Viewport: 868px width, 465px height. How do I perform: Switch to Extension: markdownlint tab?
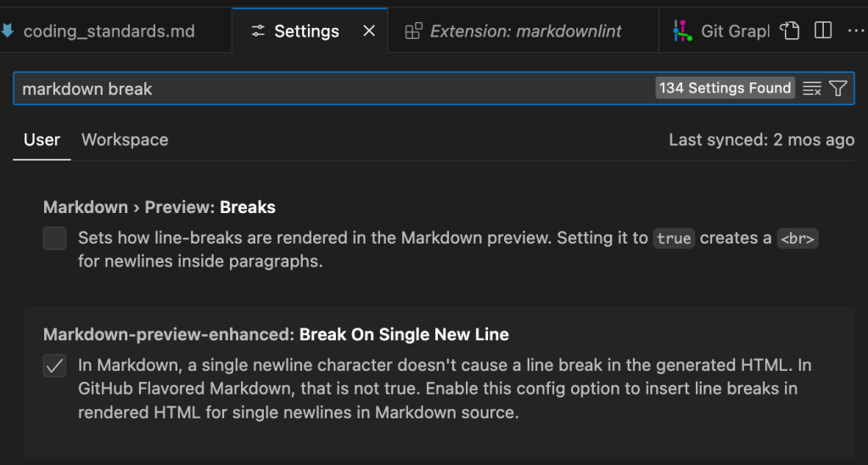[x=525, y=31]
